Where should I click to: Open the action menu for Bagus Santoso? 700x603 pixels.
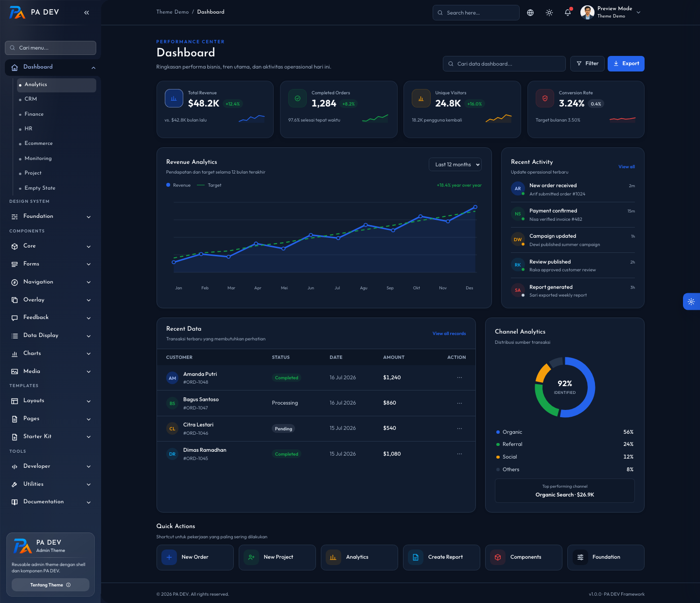point(459,403)
